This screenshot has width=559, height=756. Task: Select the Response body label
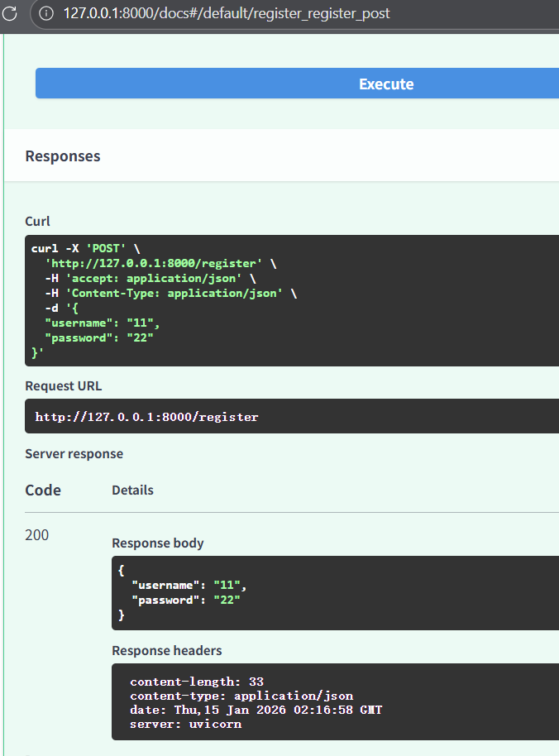tap(158, 543)
